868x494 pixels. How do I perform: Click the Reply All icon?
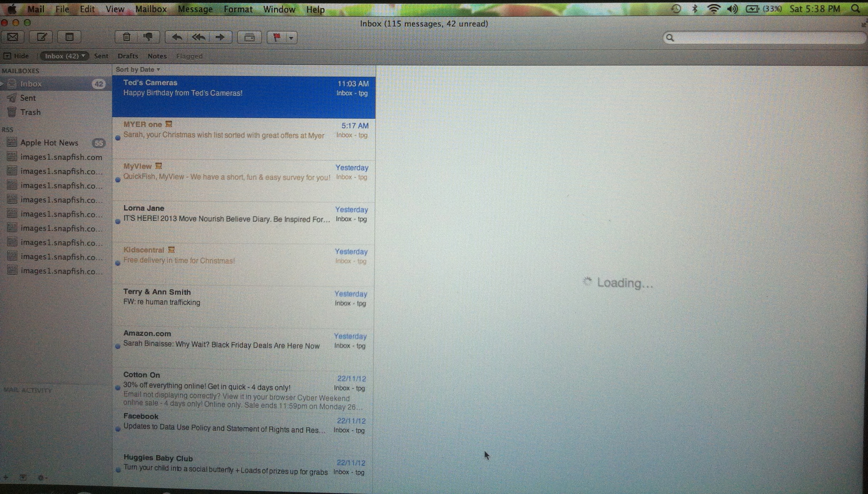coord(198,37)
